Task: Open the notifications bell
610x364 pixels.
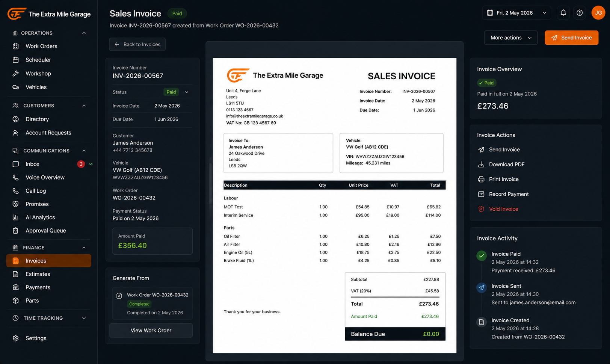Action: pyautogui.click(x=563, y=13)
